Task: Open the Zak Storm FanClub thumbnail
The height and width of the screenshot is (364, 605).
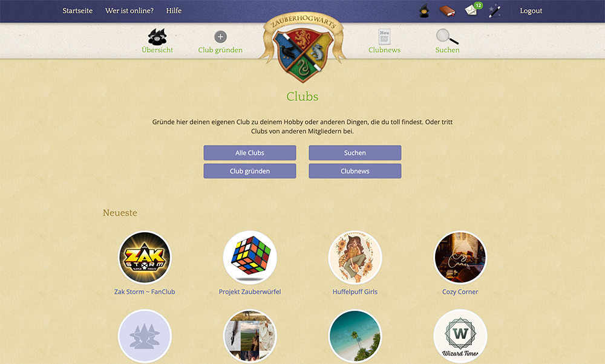Action: [x=145, y=258]
